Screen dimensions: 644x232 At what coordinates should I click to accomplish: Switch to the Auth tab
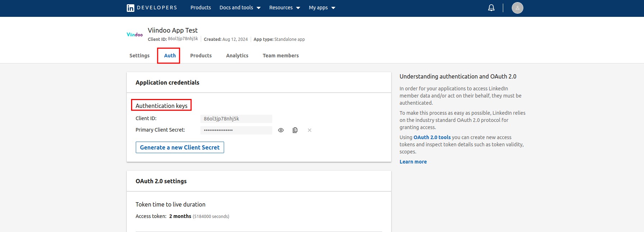coord(170,56)
